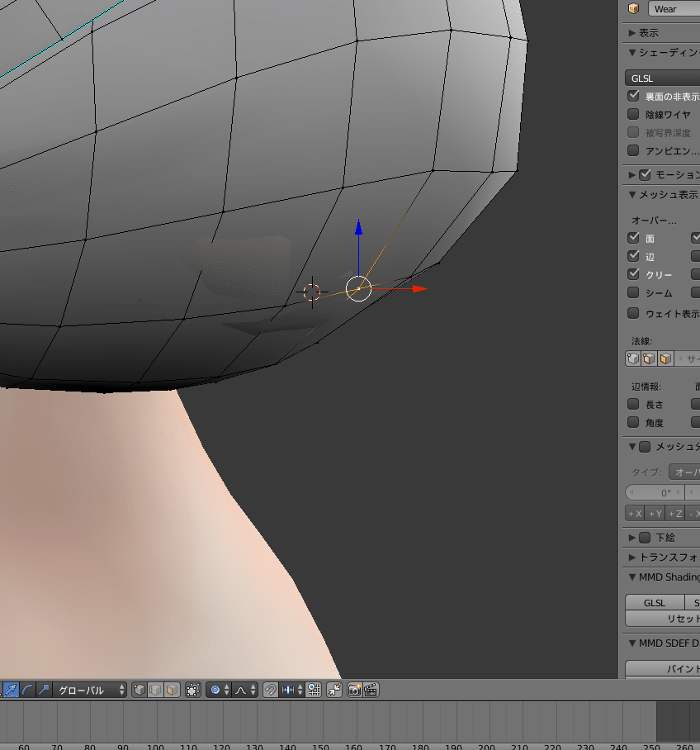Show face normals icon under 法線
The height and width of the screenshot is (750, 700).
pos(665,358)
